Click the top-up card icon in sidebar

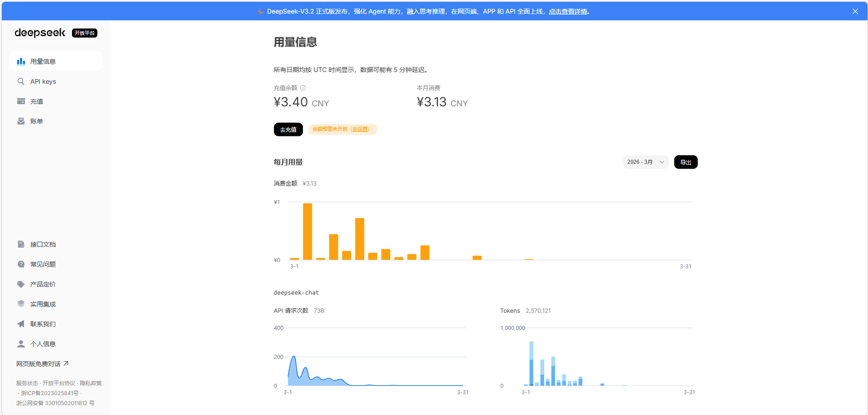[x=21, y=101]
